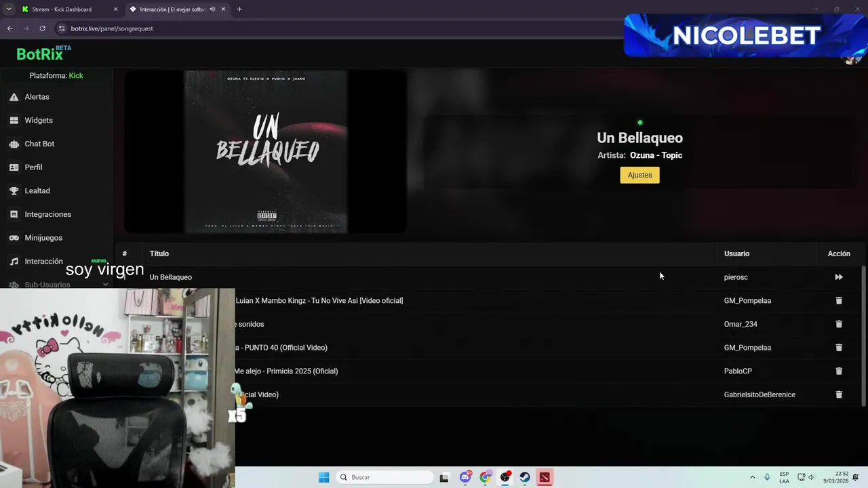Click the botrix.live address bar
868x488 pixels.
[x=339, y=28]
